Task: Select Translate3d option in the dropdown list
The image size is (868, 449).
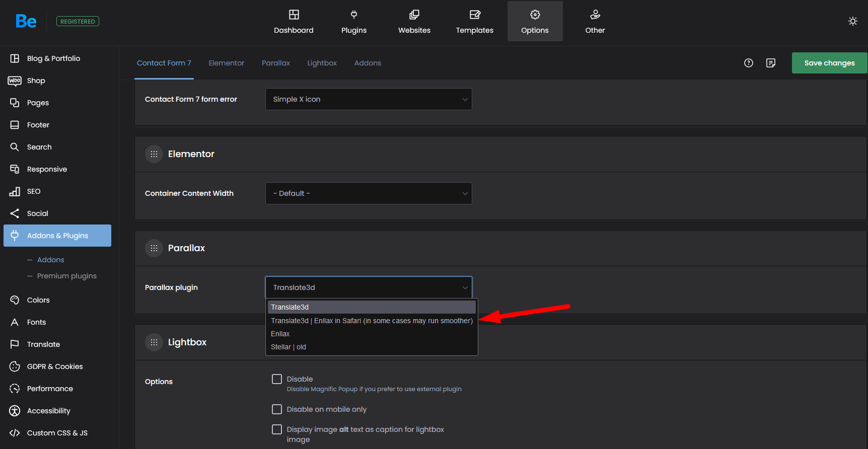Action: (x=372, y=307)
